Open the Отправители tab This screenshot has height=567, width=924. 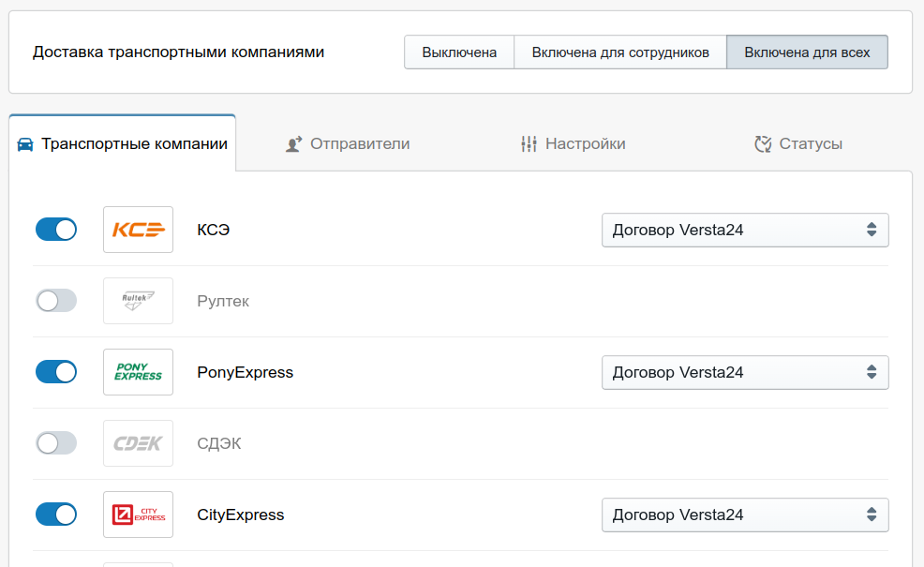(x=348, y=143)
